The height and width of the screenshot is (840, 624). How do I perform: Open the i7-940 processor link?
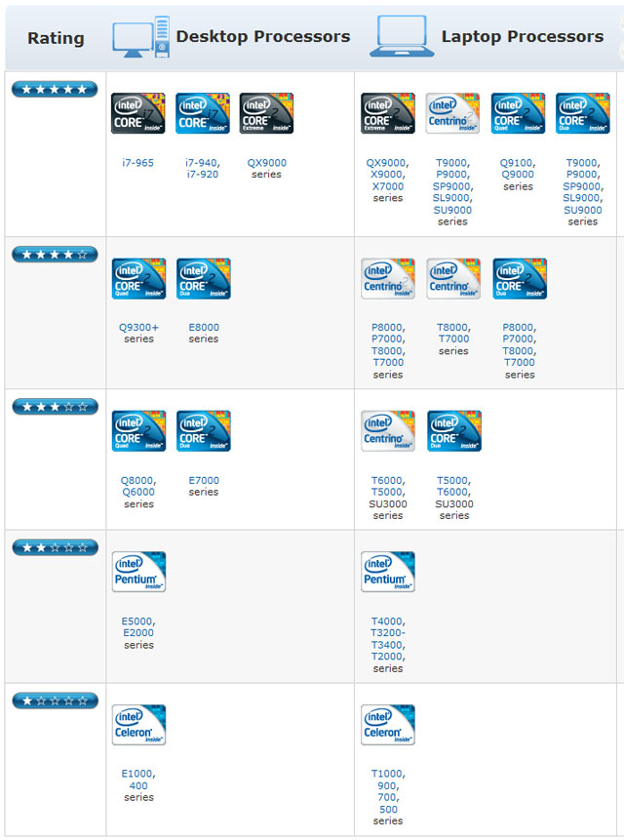203,162
